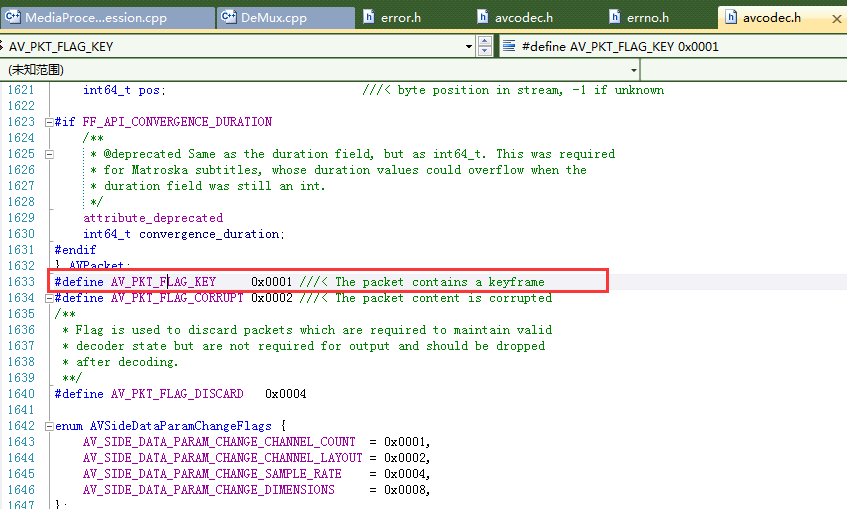Click FF_API_CONVERGENCE_DURATION macro name
The height and width of the screenshot is (509, 847).
[x=177, y=122]
